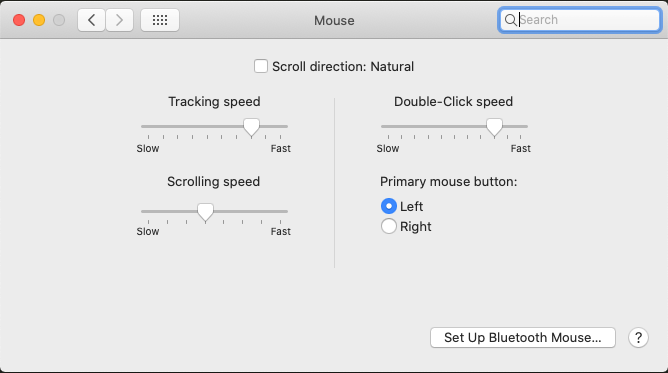This screenshot has width=668, height=373.
Task: Click the magnifying glass search icon
Action: tap(510, 20)
